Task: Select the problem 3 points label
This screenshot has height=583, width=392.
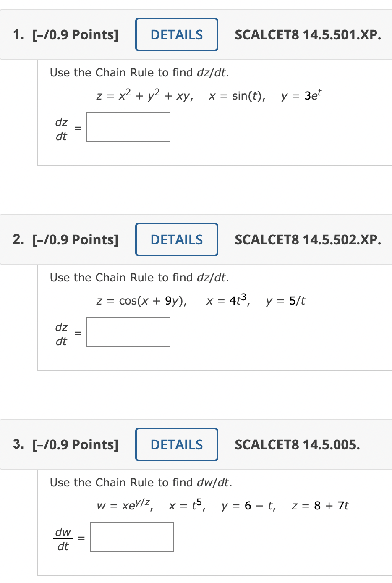Action: [x=75, y=444]
